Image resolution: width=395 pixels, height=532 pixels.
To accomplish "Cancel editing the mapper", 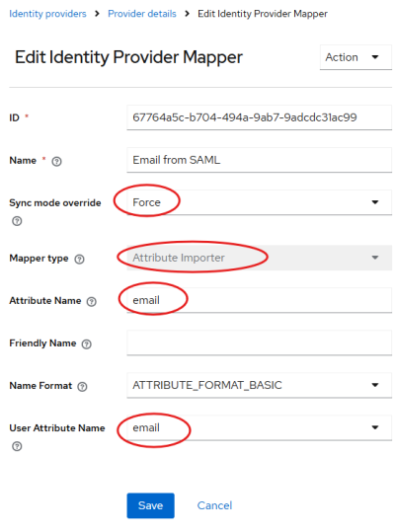I will 214,505.
